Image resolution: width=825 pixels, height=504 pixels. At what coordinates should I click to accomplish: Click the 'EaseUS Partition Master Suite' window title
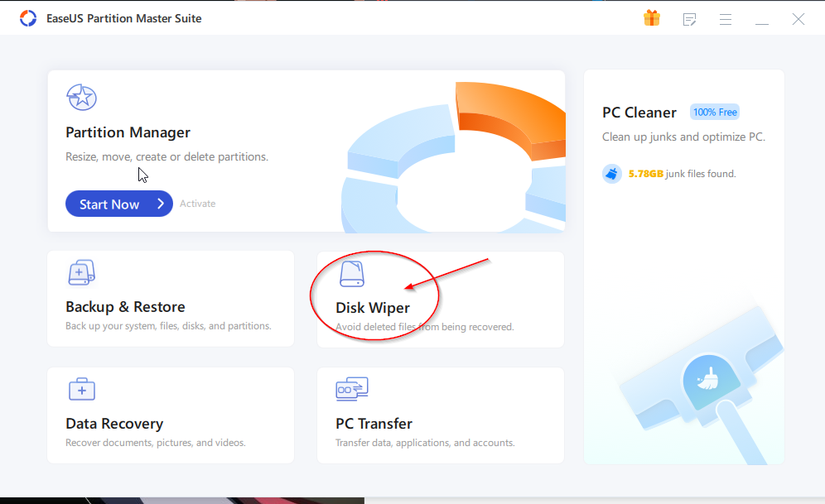124,18
